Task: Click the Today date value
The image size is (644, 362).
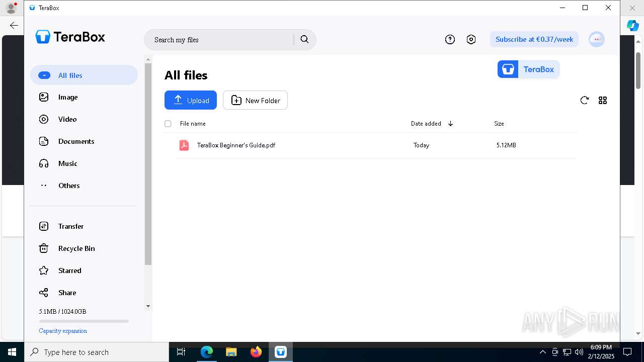Action: click(x=422, y=145)
